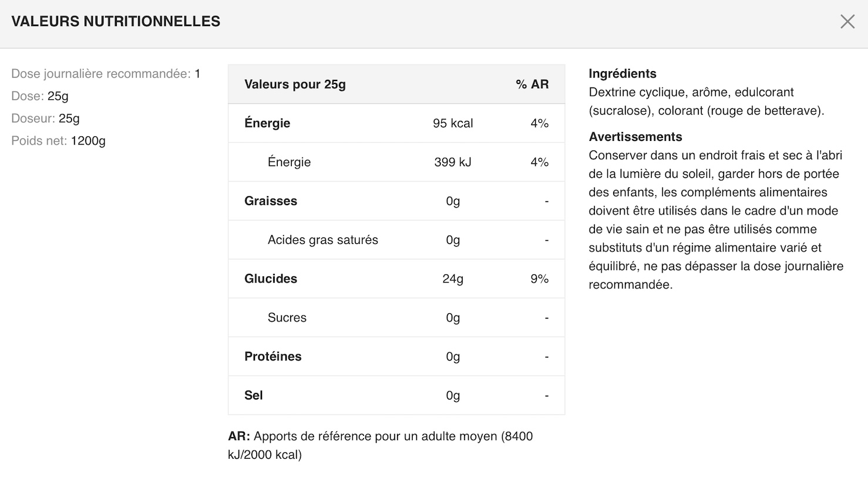868x477 pixels.
Task: Select the 24g Glucides value
Action: pos(453,278)
